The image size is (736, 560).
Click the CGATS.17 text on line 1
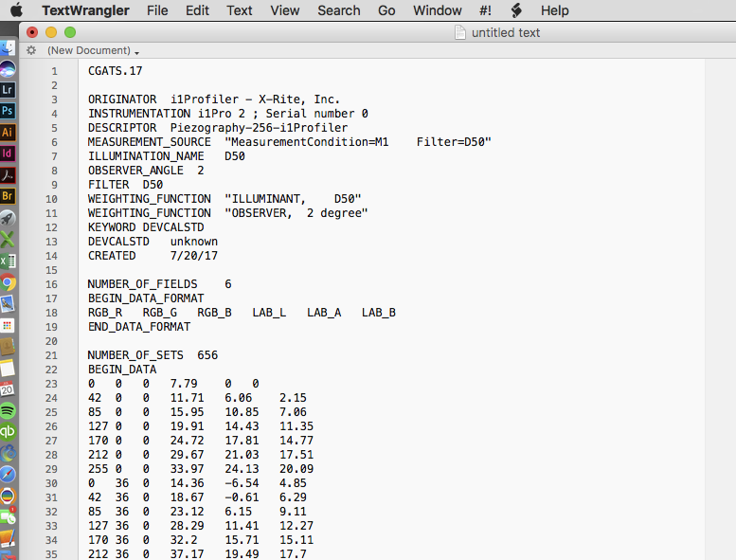(115, 71)
